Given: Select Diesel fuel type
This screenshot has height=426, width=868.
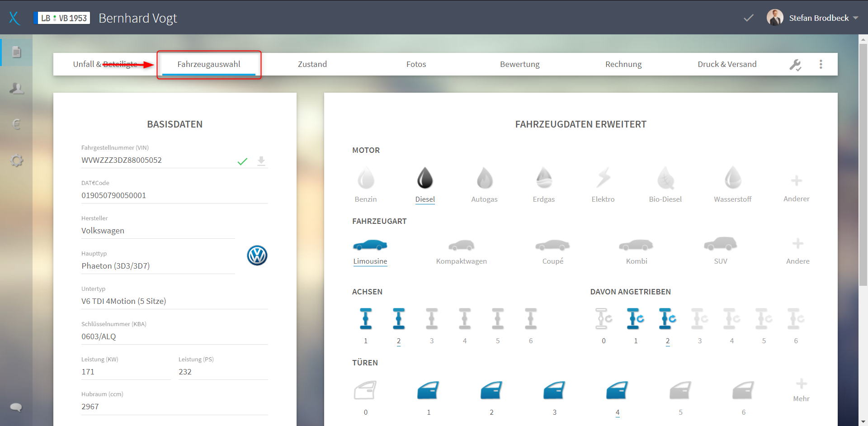Looking at the screenshot, I should pos(425,185).
